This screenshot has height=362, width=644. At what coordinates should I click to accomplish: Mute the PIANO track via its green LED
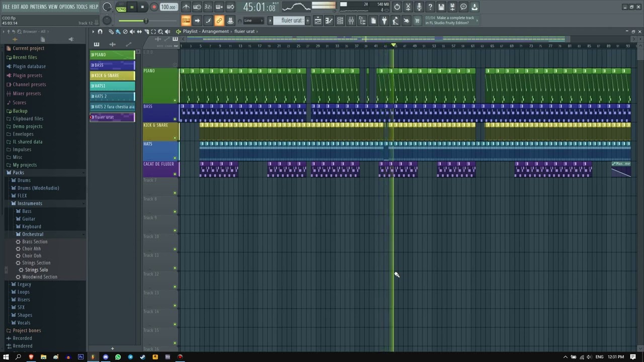pos(175,100)
